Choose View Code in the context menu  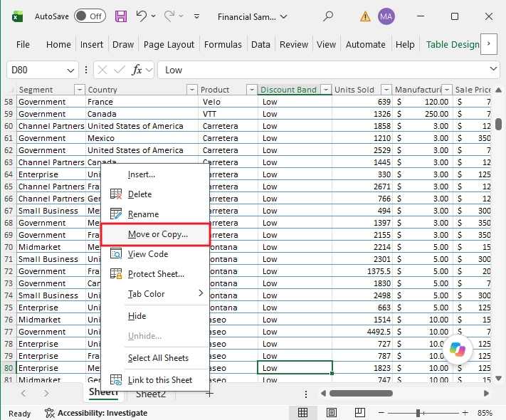coord(156,254)
